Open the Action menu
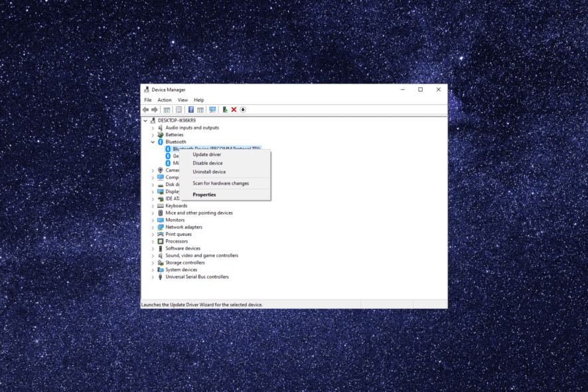The image size is (588, 392). click(164, 100)
